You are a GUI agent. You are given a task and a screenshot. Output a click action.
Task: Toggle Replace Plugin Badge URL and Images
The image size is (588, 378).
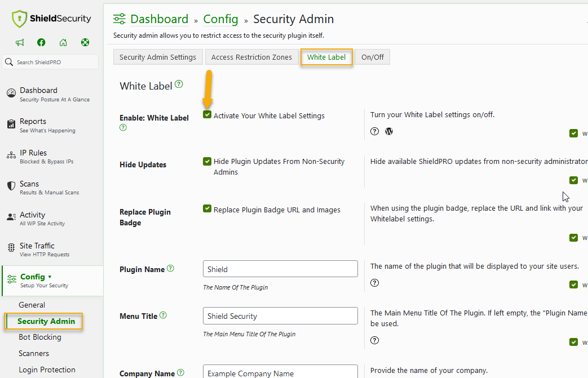(x=207, y=208)
